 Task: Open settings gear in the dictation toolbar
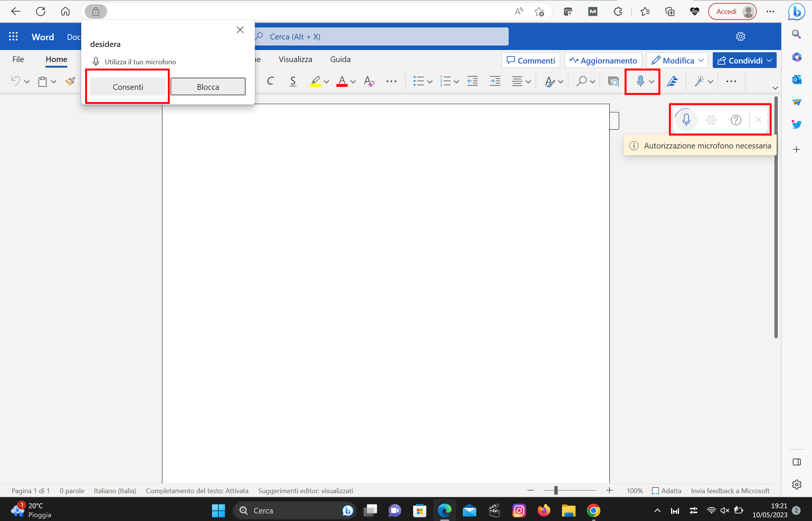(711, 120)
